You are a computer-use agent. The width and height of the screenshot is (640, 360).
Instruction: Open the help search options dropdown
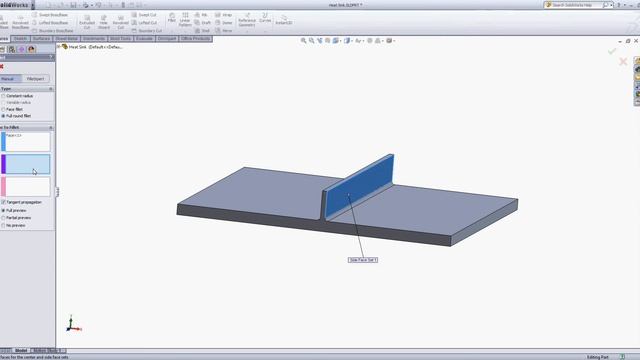point(611,5)
